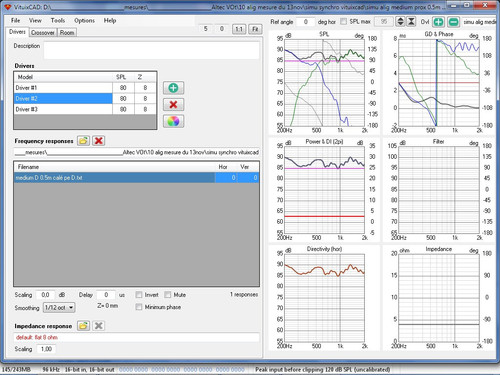Click the simu alig overlay name field
The width and height of the screenshot is (500, 375).
point(479,22)
